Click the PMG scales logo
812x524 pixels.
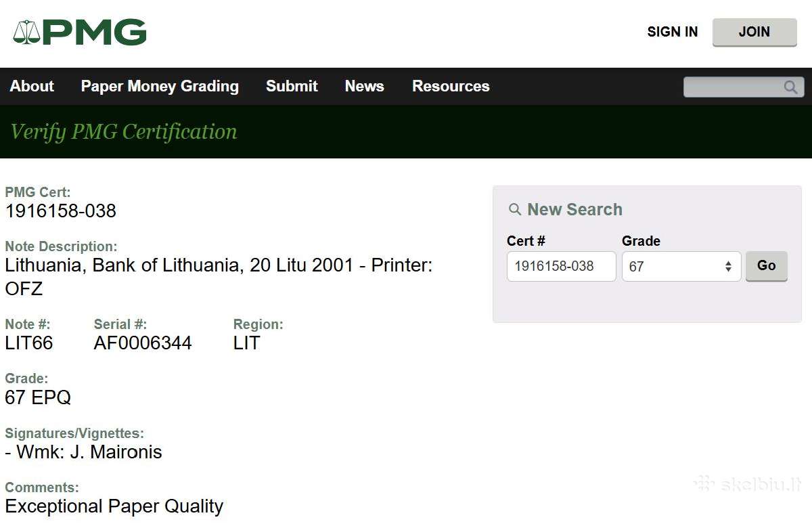pyautogui.click(x=80, y=32)
